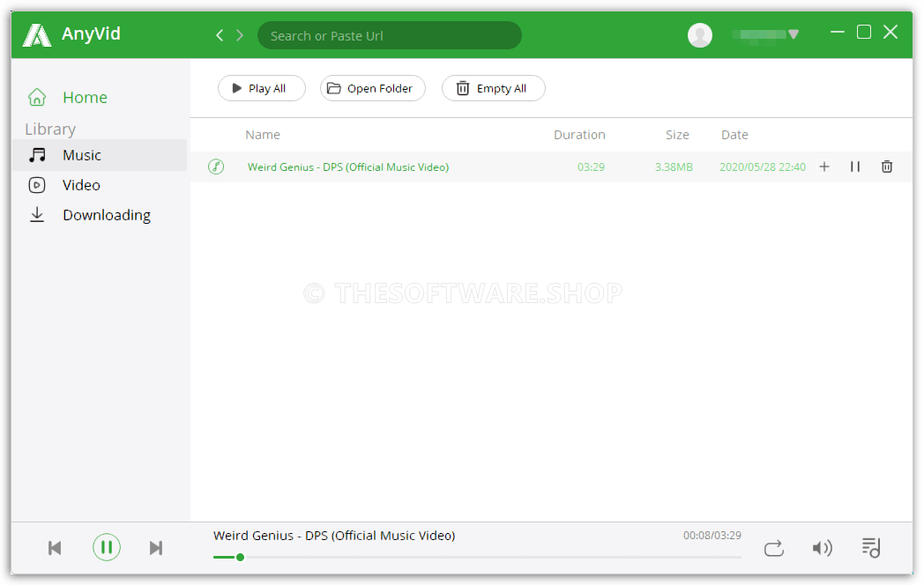Click the Empty All button
Viewport: 924px width, 585px height.
(x=493, y=88)
